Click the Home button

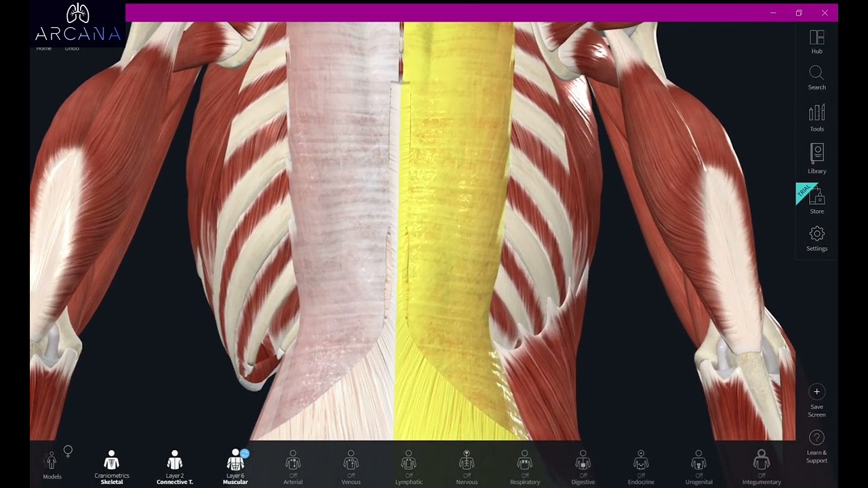coord(43,49)
